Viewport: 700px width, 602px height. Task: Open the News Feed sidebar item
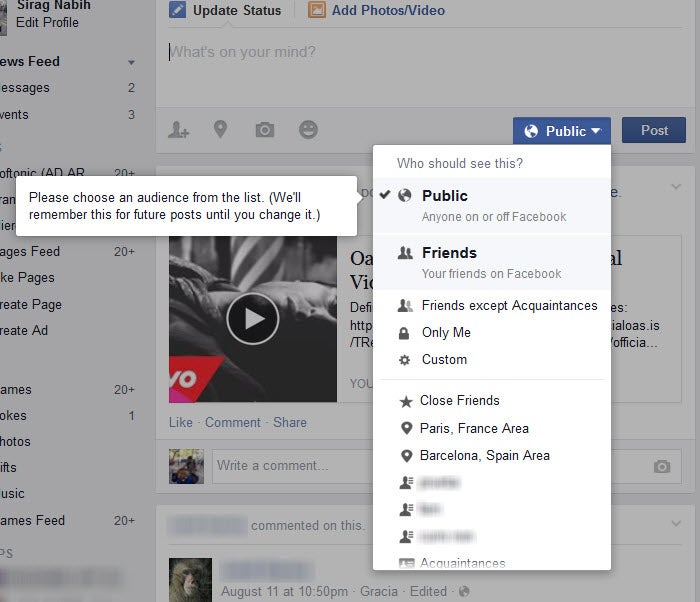[29, 61]
